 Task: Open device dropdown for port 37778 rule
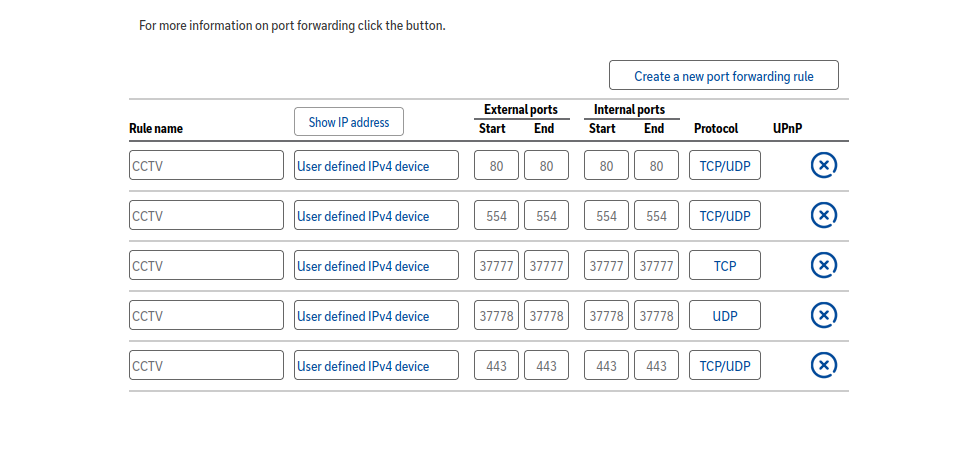(x=376, y=316)
